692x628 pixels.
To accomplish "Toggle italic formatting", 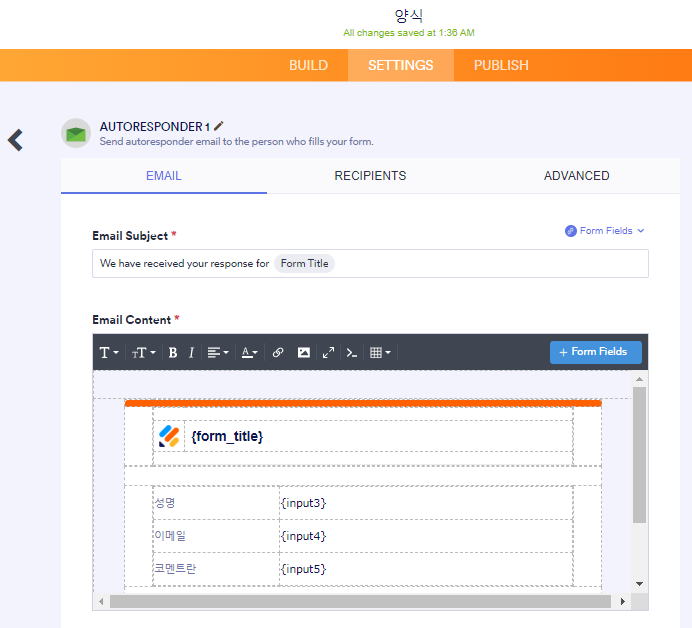I will tap(191, 353).
